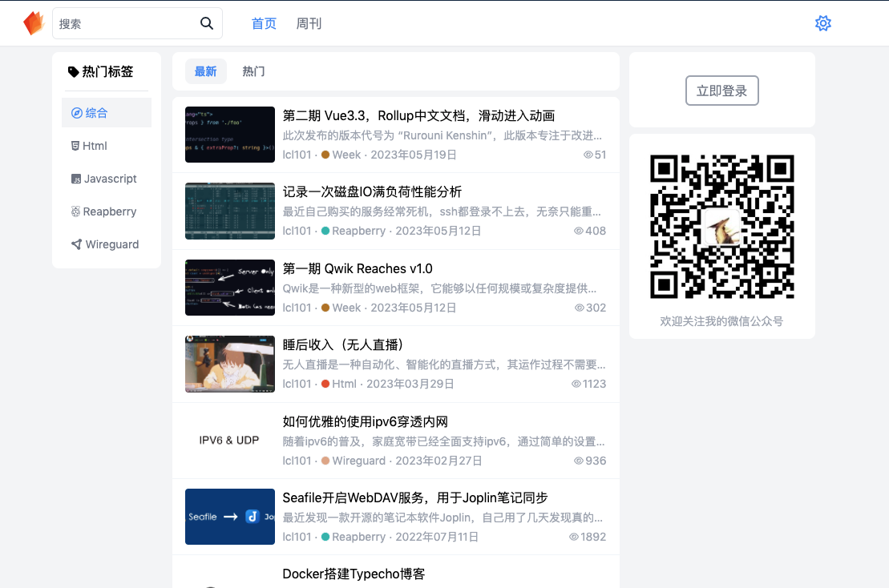Image resolution: width=889 pixels, height=588 pixels.
Task: Click the WeChat QR code image
Action: (721, 227)
